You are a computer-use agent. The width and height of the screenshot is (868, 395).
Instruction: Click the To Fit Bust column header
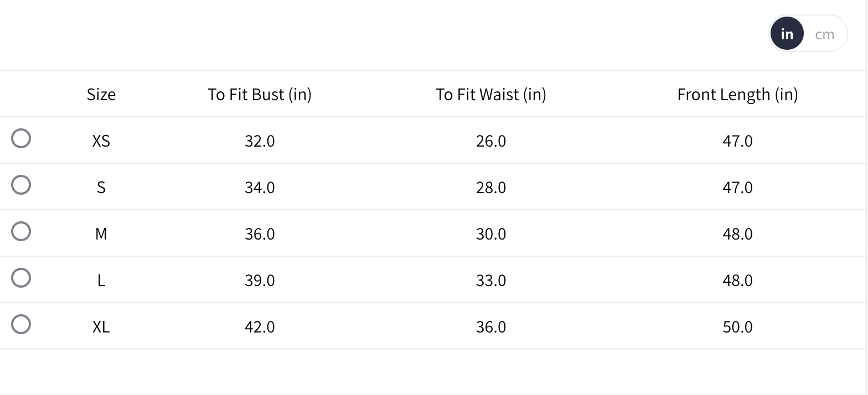click(260, 95)
